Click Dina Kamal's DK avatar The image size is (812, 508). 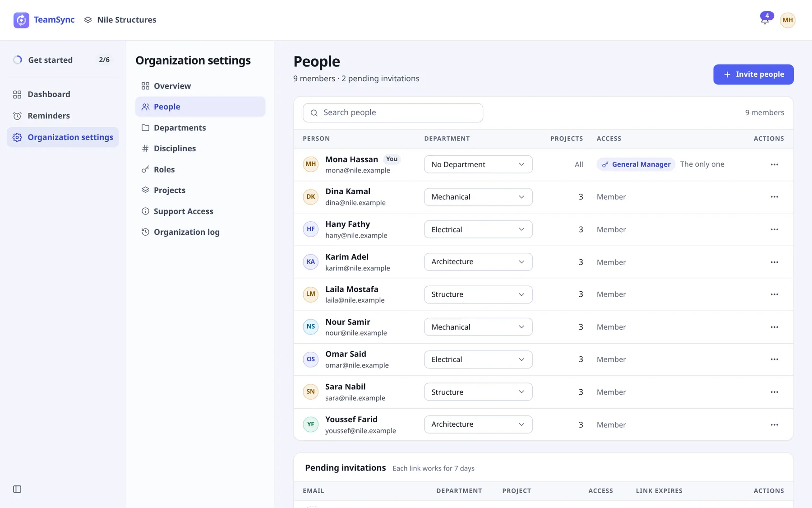tap(311, 197)
